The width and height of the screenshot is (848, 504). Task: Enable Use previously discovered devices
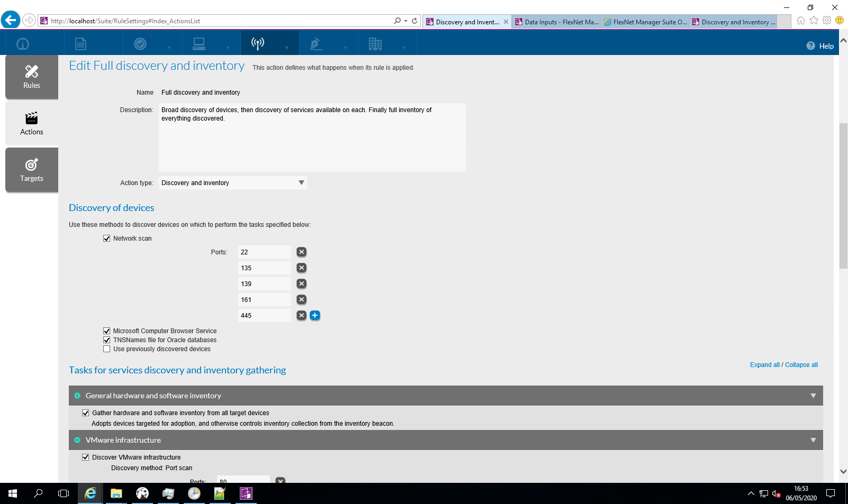point(107,349)
